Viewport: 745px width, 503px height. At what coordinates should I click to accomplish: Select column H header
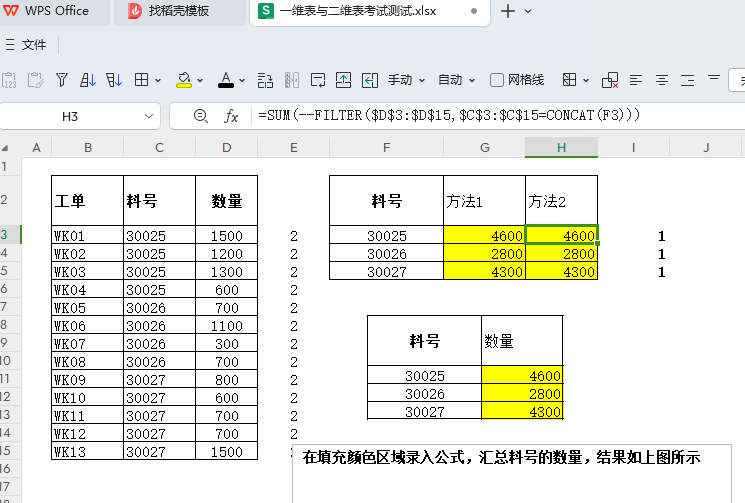click(x=561, y=147)
